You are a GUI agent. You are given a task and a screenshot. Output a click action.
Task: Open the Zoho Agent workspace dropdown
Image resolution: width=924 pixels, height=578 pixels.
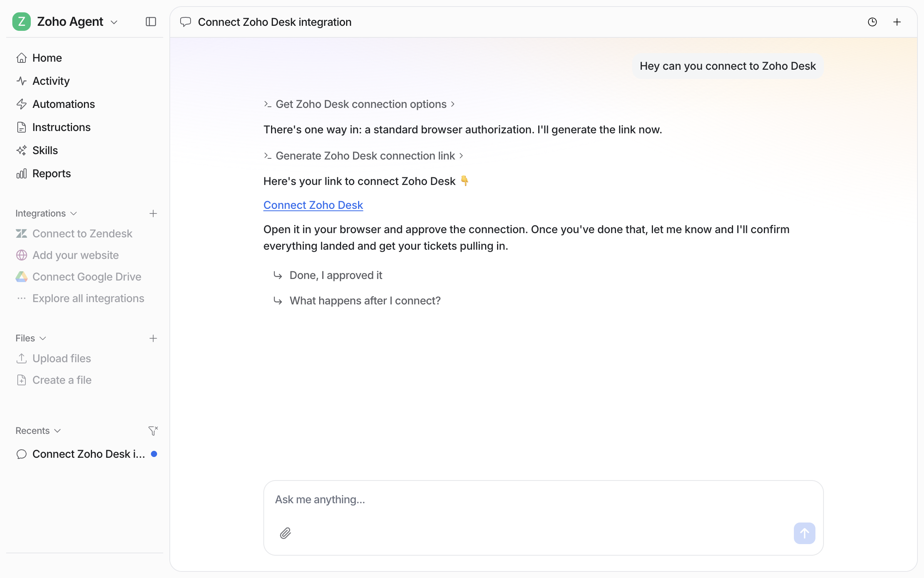tap(114, 22)
